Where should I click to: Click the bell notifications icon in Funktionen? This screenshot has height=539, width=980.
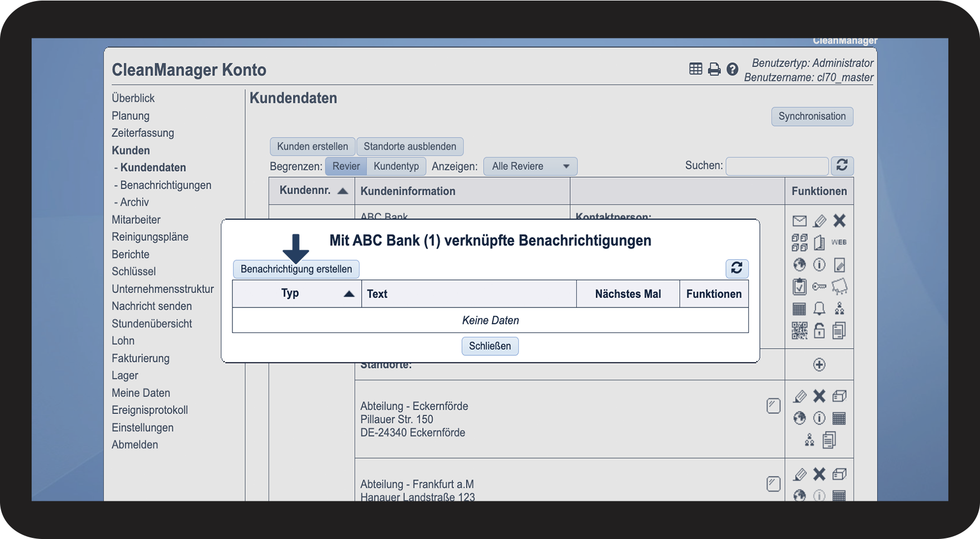[819, 309]
